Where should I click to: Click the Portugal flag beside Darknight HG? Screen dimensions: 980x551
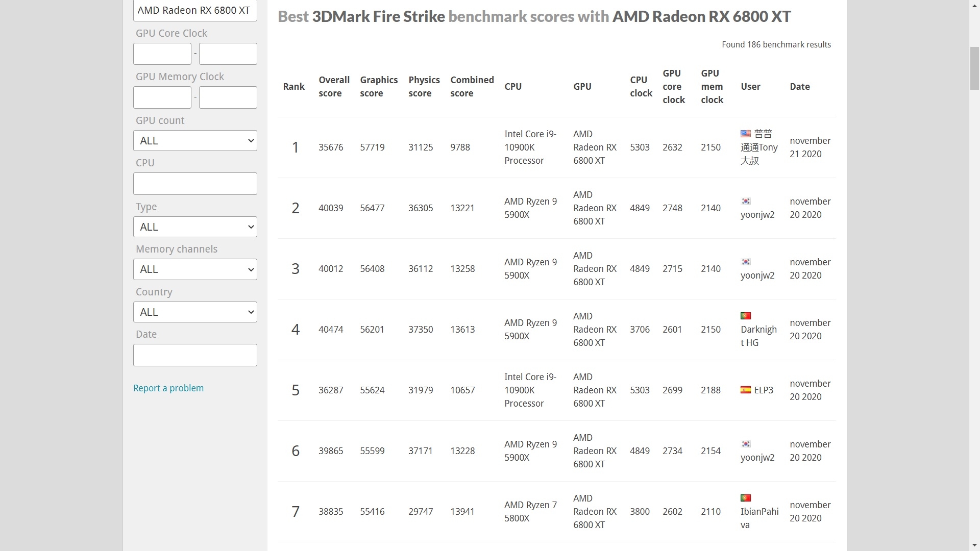click(746, 316)
